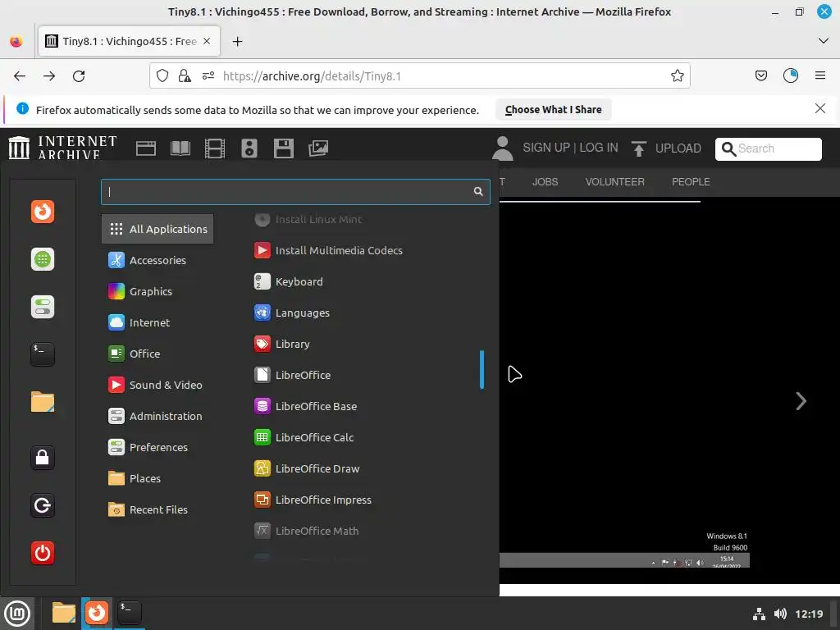Screen dimensions: 840x630
Task: Bookmark this page with star icon
Action: (x=677, y=76)
